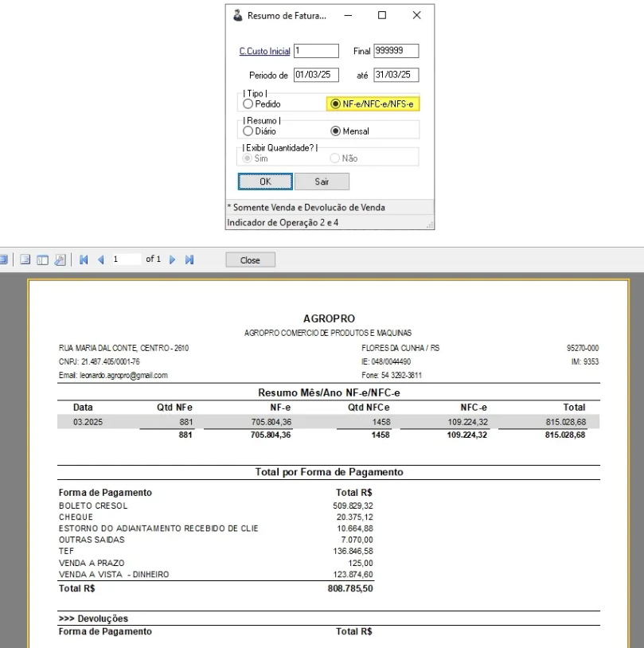Close the Resumo de Fatura dialog

click(416, 15)
